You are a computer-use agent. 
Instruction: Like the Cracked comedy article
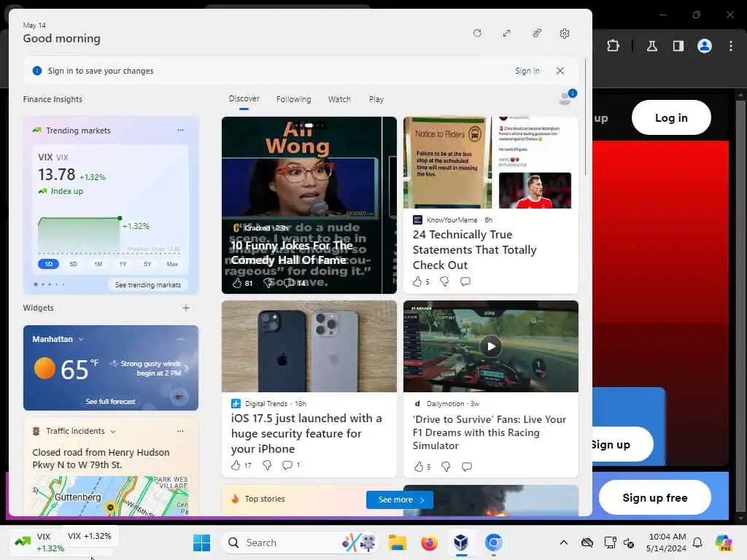click(237, 283)
